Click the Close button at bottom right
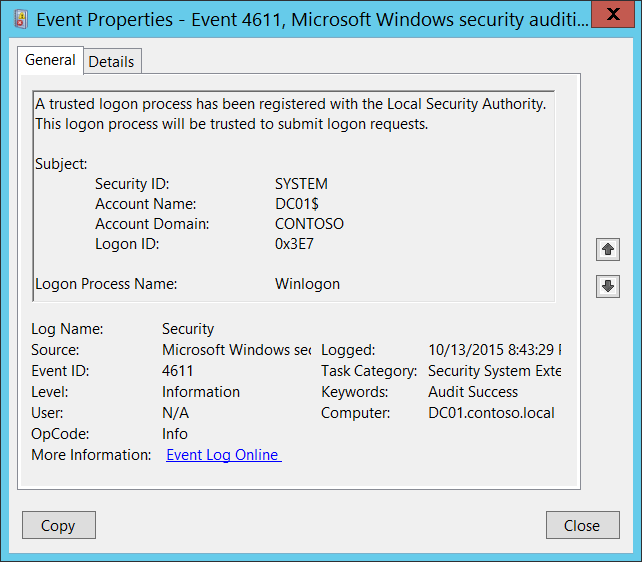This screenshot has width=642, height=562. (x=581, y=525)
